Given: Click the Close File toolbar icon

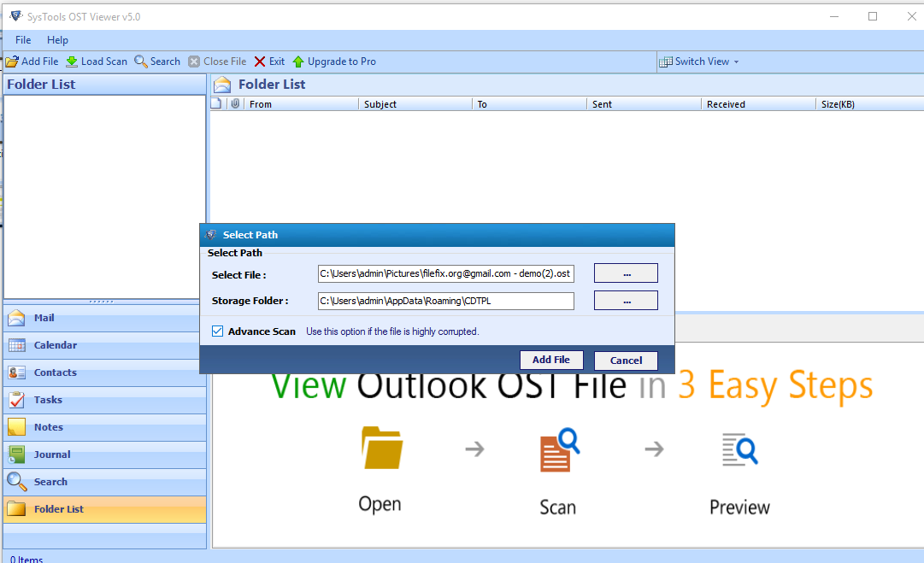Looking at the screenshot, I should (194, 62).
